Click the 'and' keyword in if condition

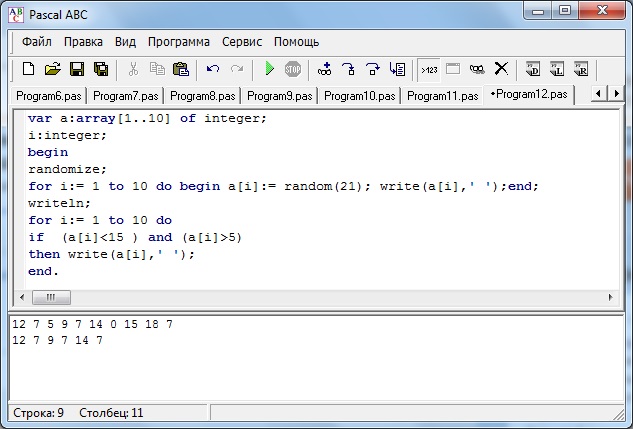pyautogui.click(x=160, y=237)
